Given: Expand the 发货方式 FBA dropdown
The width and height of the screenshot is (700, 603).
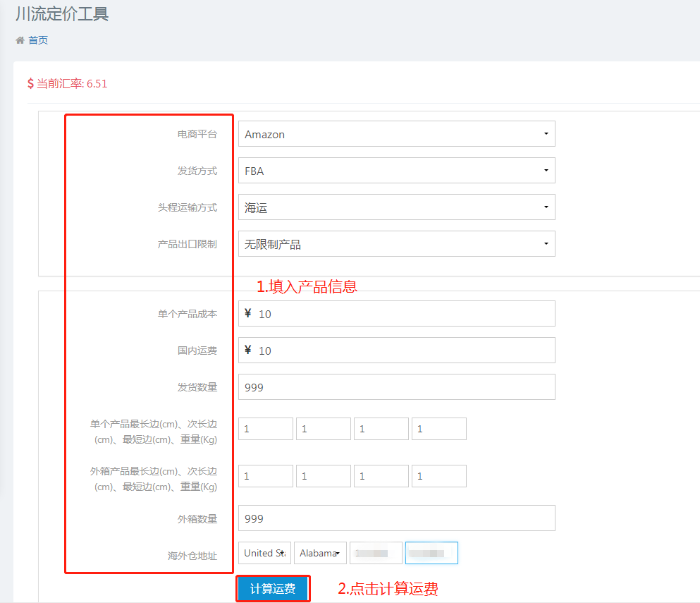Looking at the screenshot, I should [x=396, y=170].
